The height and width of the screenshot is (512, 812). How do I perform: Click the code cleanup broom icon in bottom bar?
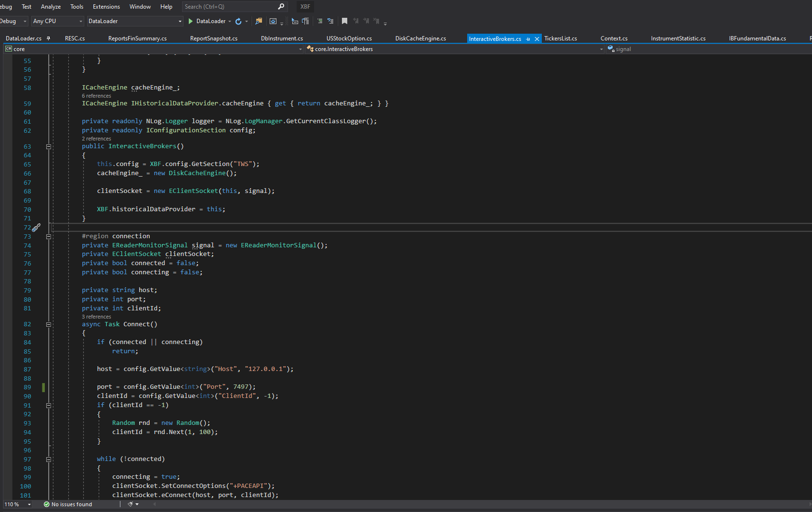[x=130, y=504]
